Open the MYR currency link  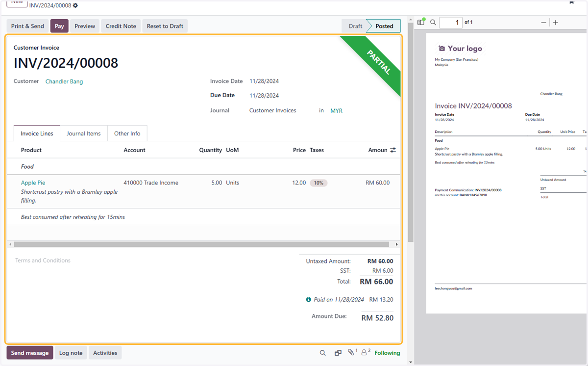point(336,111)
